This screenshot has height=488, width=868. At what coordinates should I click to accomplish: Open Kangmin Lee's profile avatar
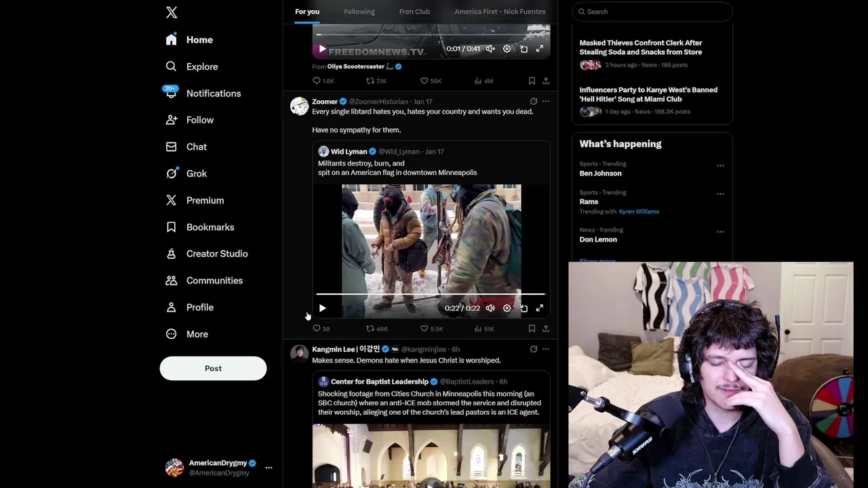point(299,354)
